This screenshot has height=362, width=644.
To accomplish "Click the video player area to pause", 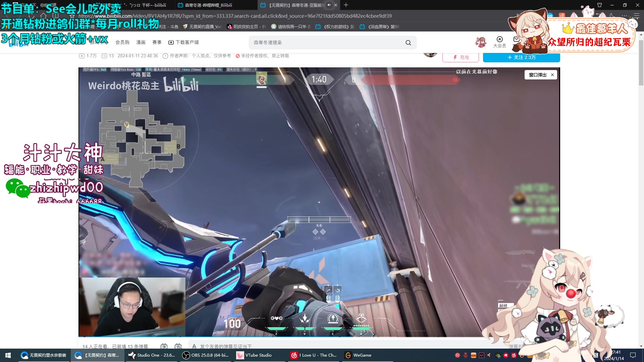I will coord(319,202).
